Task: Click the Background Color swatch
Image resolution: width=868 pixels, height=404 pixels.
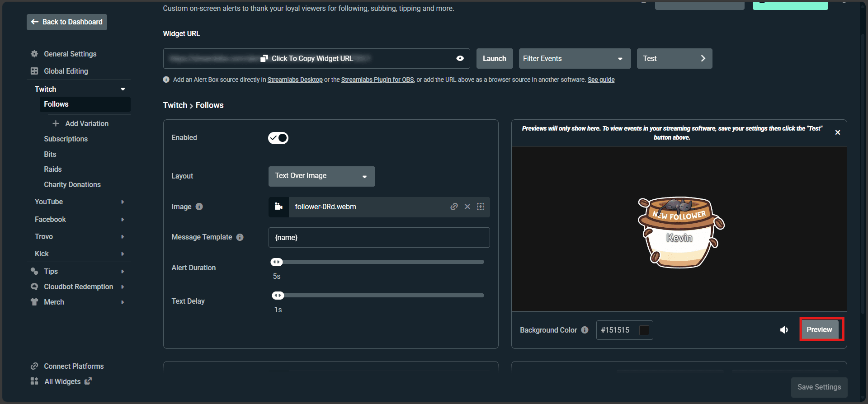Action: coord(644,330)
